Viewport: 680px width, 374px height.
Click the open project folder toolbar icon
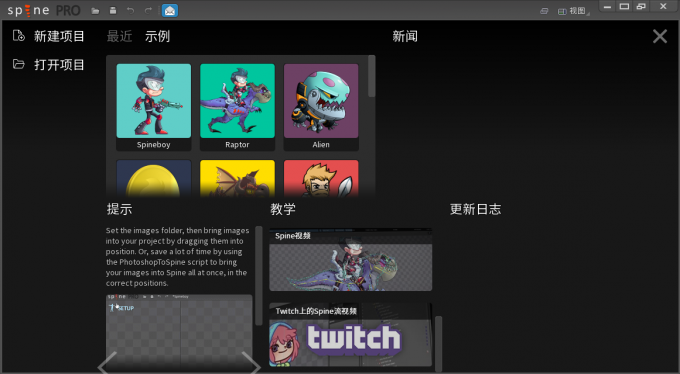95,11
